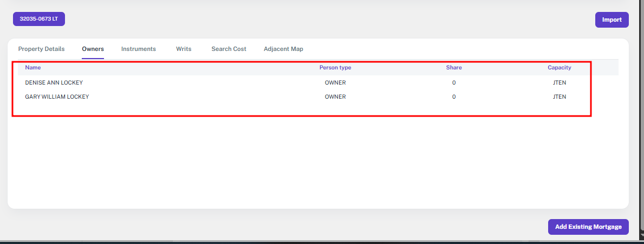Click the 32035-0673 LT parcel button

pos(39,19)
